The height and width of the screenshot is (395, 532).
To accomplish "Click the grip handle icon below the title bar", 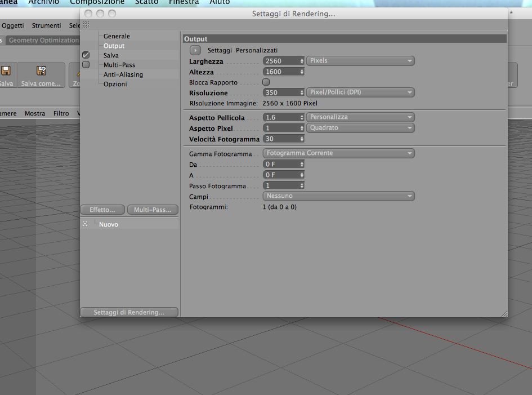I will (x=86, y=24).
